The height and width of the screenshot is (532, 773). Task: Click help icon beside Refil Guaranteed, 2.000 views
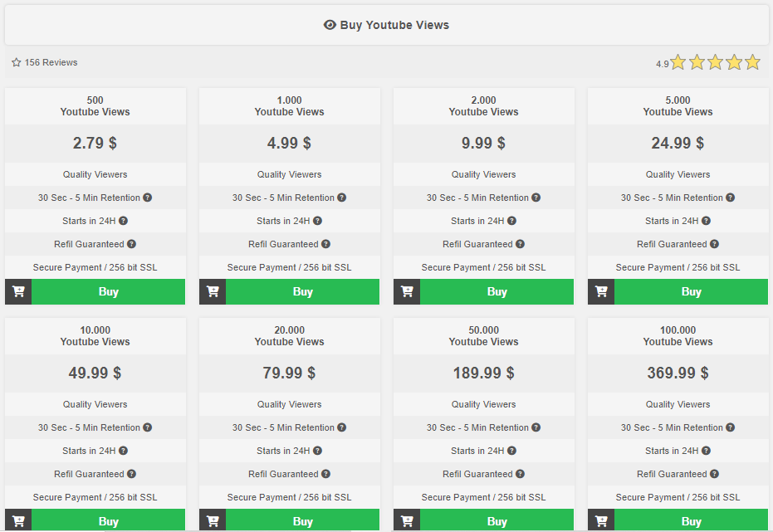click(520, 244)
